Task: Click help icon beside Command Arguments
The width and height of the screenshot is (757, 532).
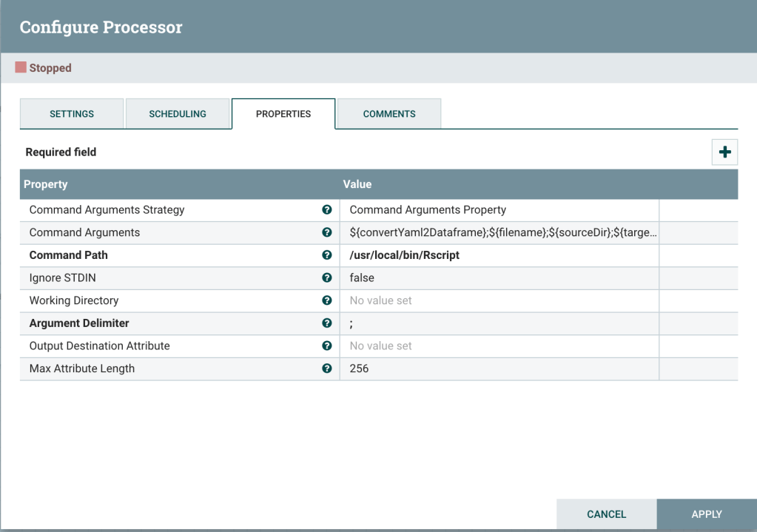Action: (327, 232)
